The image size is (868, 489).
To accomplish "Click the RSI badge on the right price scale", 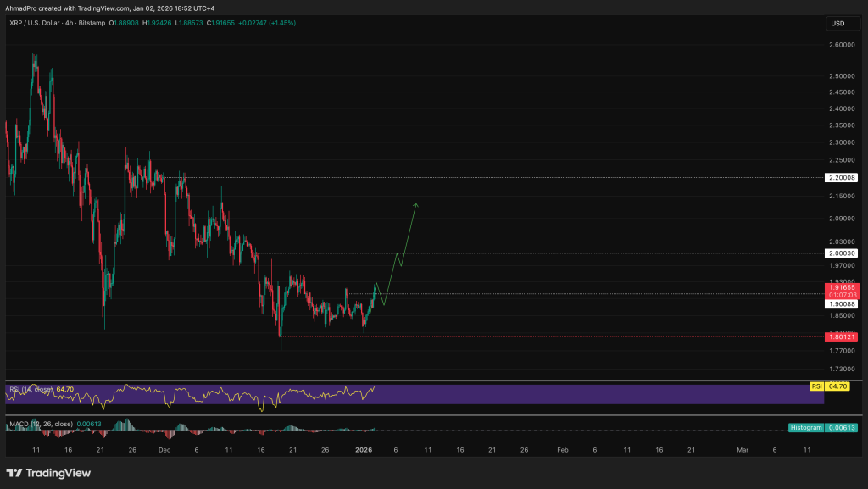I will click(x=815, y=386).
